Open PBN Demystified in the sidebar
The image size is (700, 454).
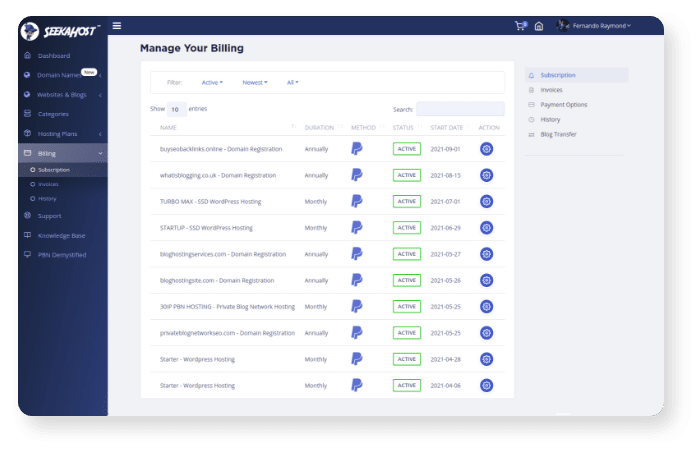[x=62, y=255]
